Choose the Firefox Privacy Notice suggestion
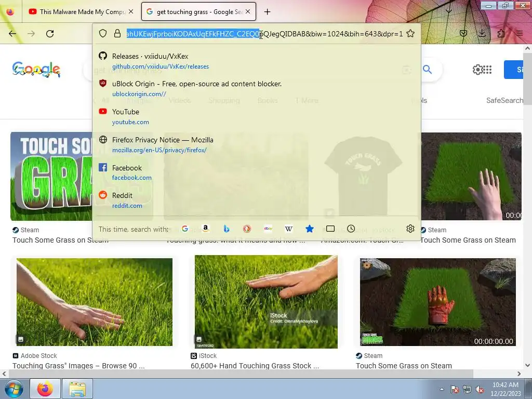Viewport: 532px width, 399px height. click(257, 144)
